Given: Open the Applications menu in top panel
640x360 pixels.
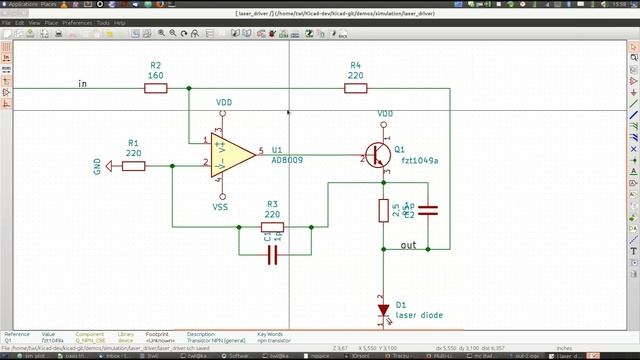Looking at the screenshot, I should coord(22,4).
